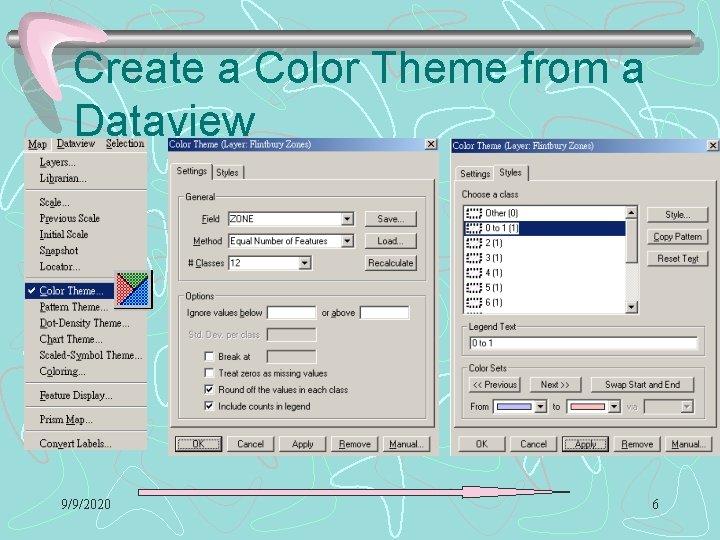The height and width of the screenshot is (540, 720).
Task: Click the Save... button
Action: pos(391,219)
